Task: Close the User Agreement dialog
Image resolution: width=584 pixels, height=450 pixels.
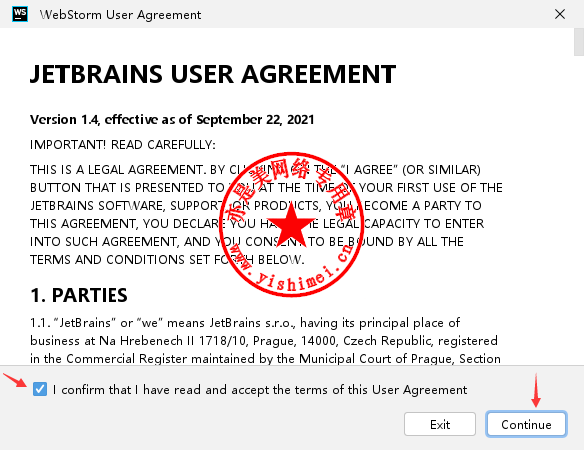Action: 559,14
